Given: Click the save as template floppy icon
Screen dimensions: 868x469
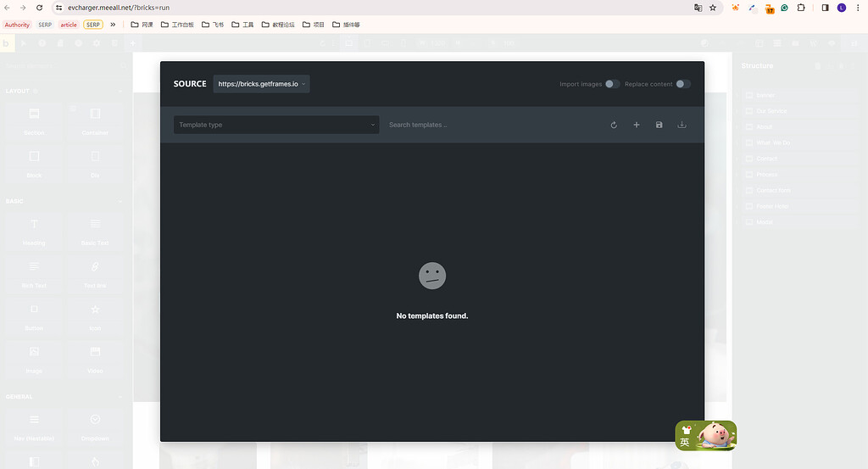Looking at the screenshot, I should 659,125.
